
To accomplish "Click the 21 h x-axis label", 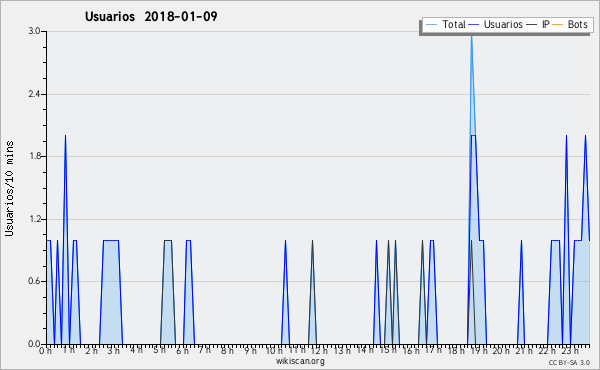I will coord(524,350).
